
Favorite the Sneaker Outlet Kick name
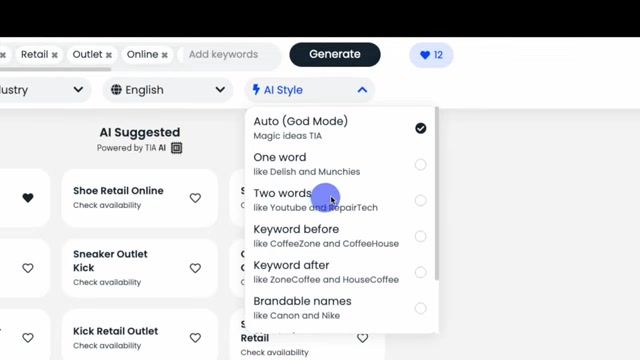195,268
